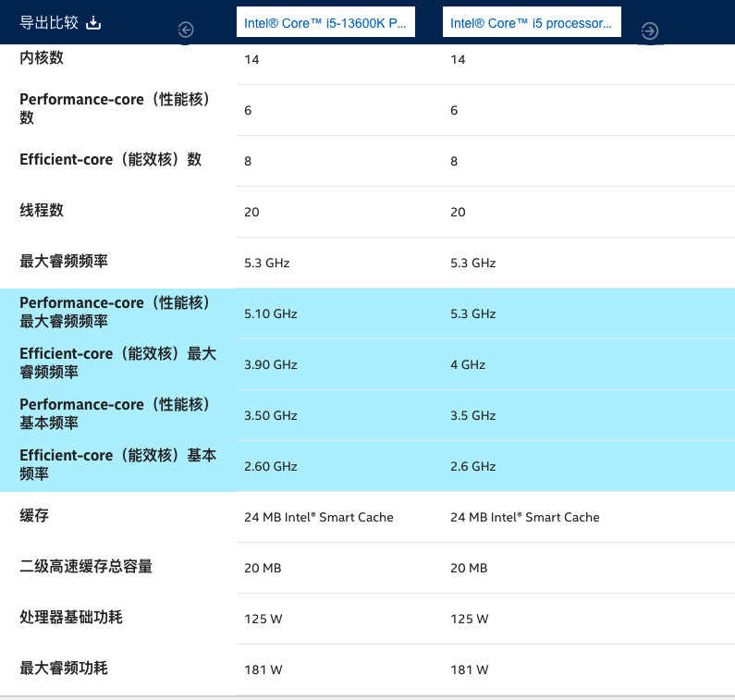735x700 pixels.
Task: Select the 处理器基础功耗 row label
Action: point(71,617)
